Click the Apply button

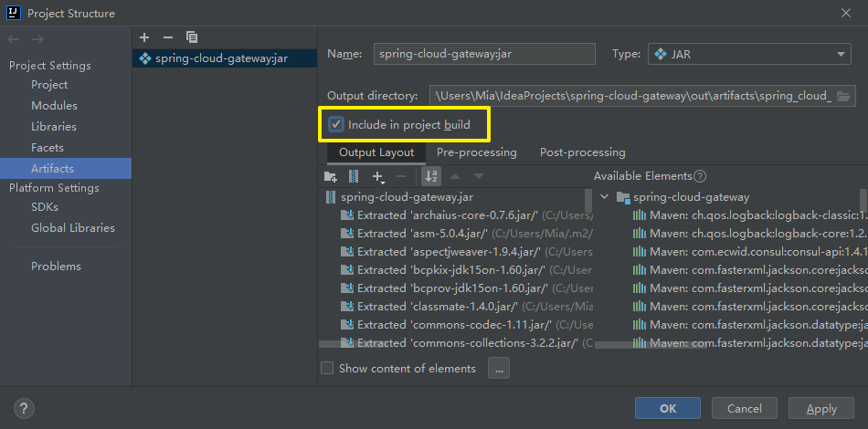coord(821,409)
